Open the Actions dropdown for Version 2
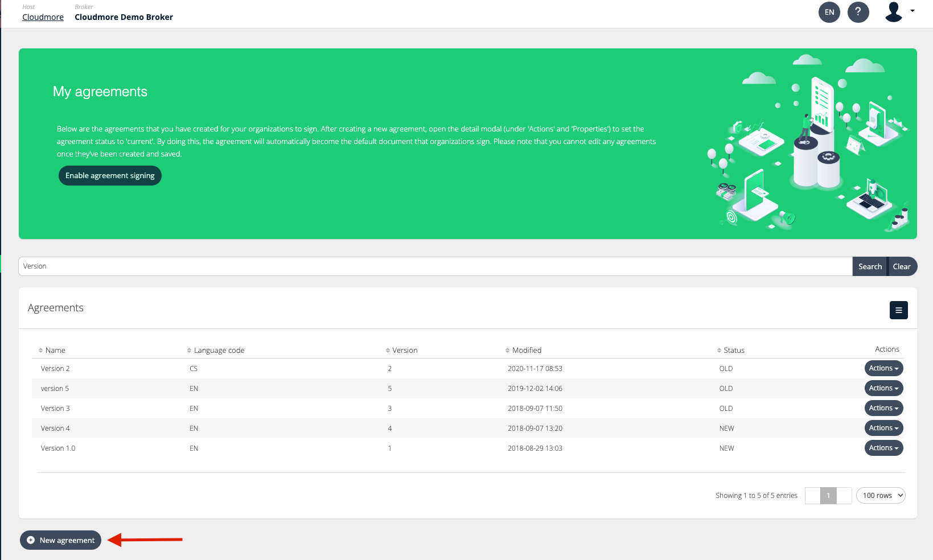The width and height of the screenshot is (933, 560). pyautogui.click(x=883, y=368)
